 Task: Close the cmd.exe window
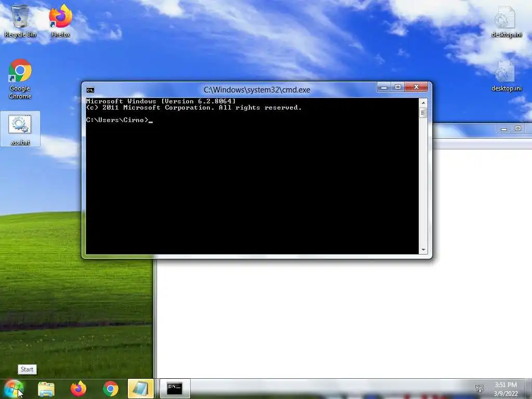pos(416,87)
